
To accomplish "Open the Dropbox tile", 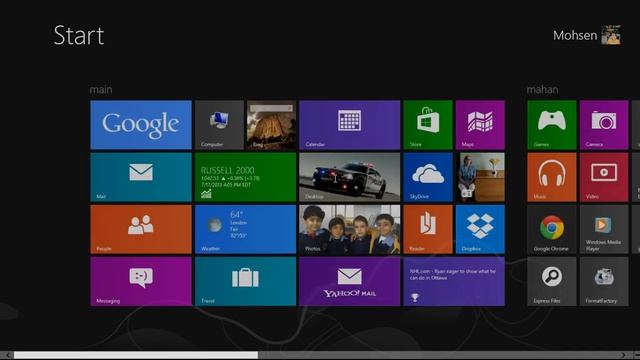I will (x=480, y=229).
